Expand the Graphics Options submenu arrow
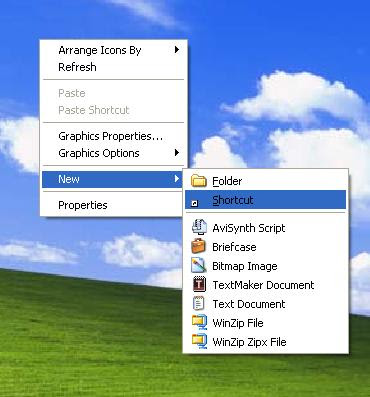Image resolution: width=370 pixels, height=397 pixels. pos(177,153)
